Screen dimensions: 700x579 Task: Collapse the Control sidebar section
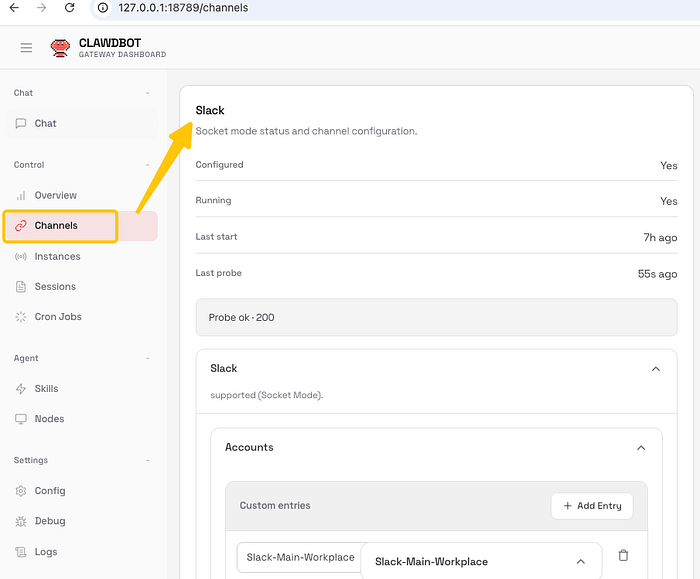(147, 165)
